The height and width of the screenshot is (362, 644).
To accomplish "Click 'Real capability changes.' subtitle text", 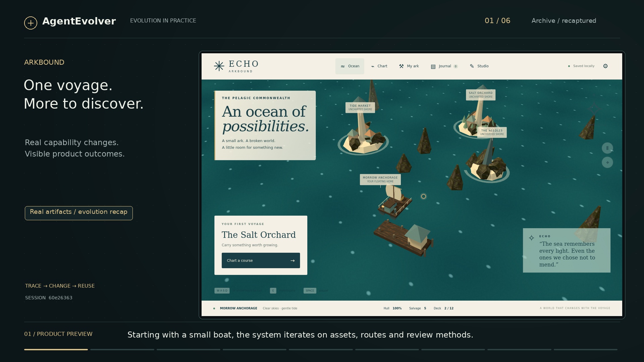I will pyautogui.click(x=72, y=142).
